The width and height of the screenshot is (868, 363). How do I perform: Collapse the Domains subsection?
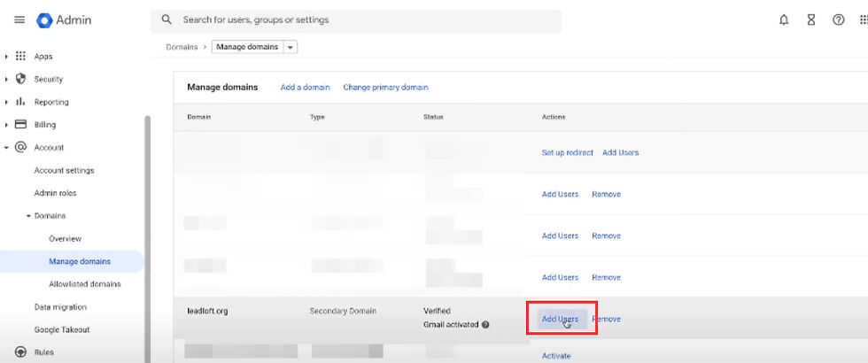click(x=28, y=216)
